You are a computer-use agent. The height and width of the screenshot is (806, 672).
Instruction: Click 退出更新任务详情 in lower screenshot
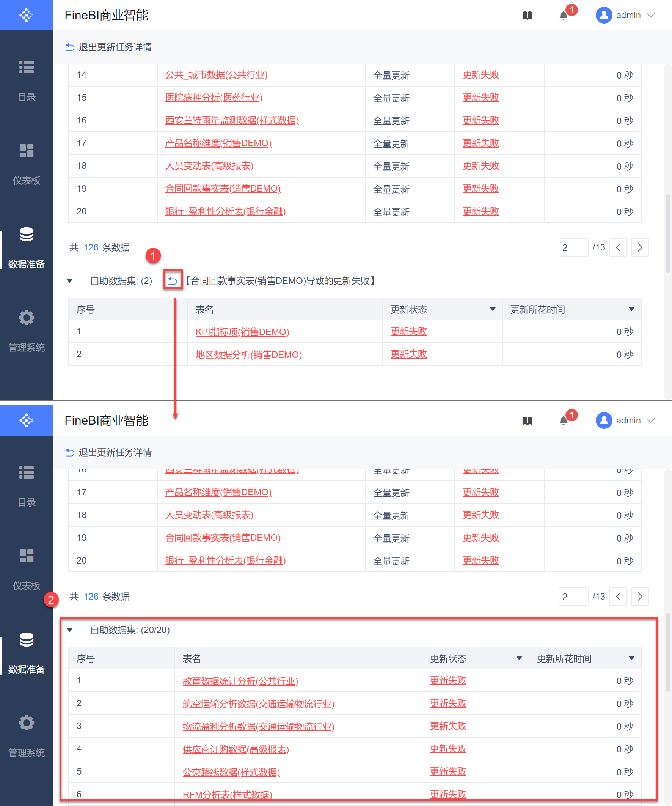(108, 452)
